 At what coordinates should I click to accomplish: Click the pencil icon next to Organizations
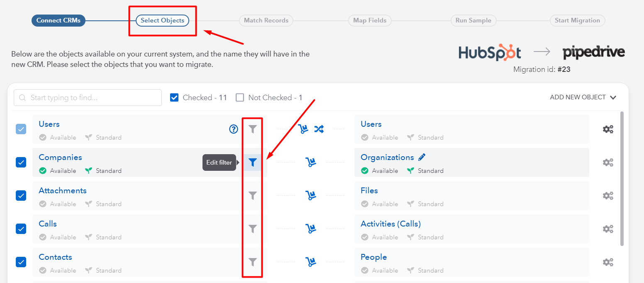(x=422, y=157)
